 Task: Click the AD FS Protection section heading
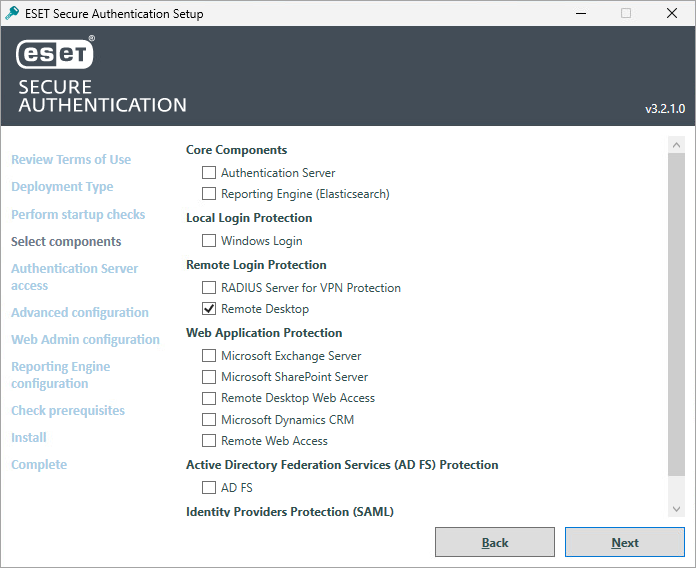tap(342, 465)
